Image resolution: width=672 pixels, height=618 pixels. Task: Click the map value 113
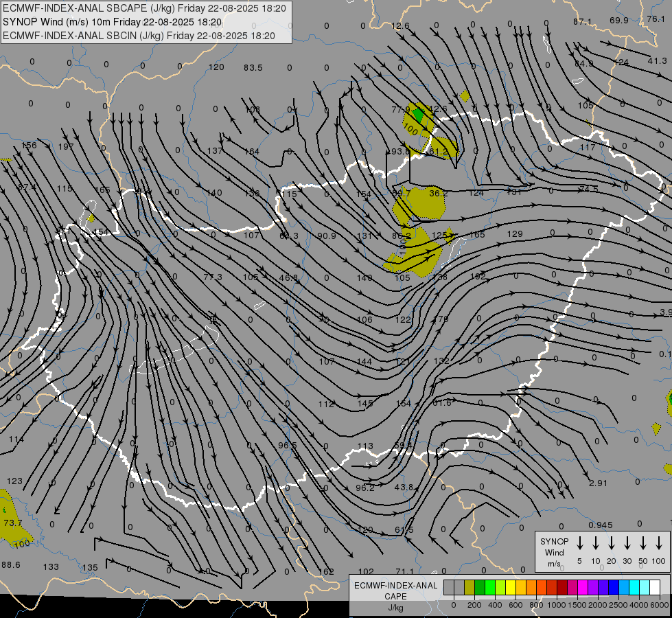366,446
